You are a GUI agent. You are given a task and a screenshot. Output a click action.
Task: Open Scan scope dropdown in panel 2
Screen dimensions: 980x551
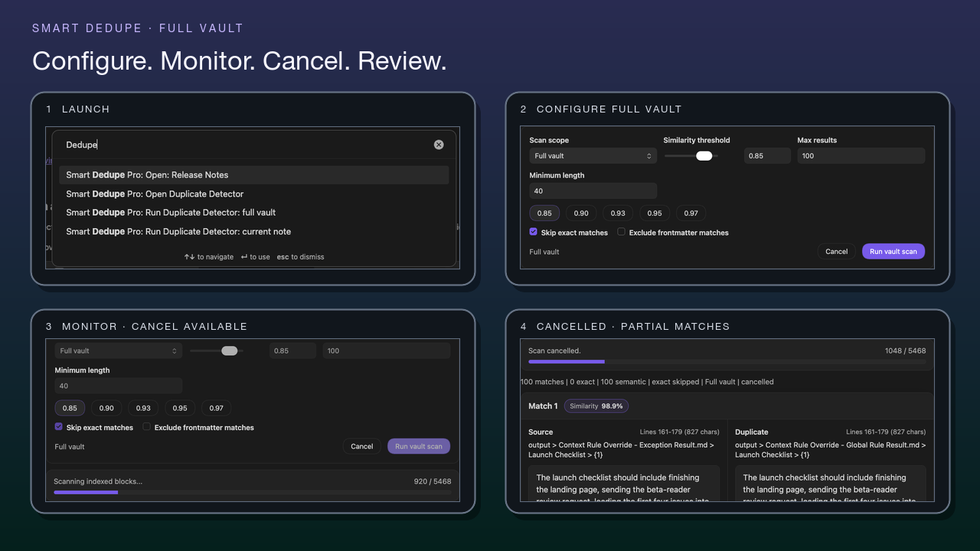[593, 155]
